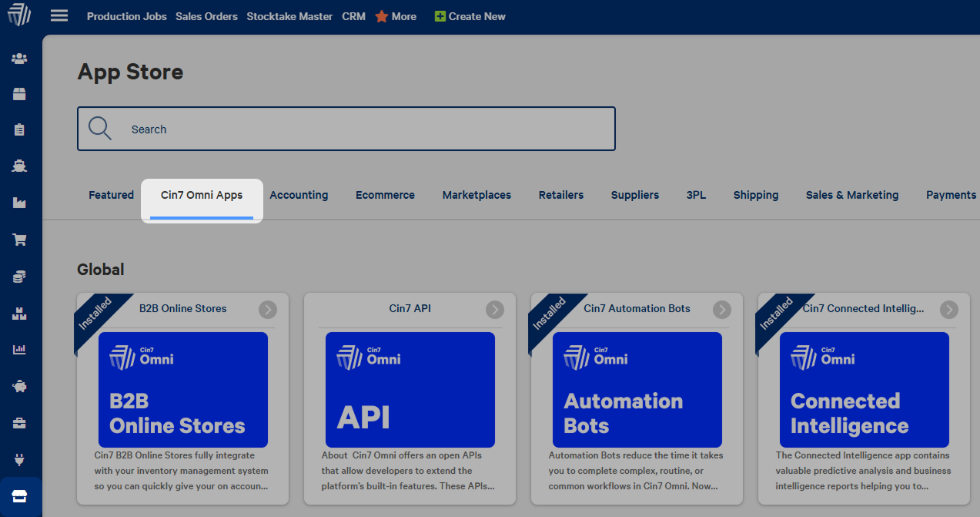Image resolution: width=980 pixels, height=517 pixels.
Task: Switch to the Suppliers tab
Action: click(635, 195)
